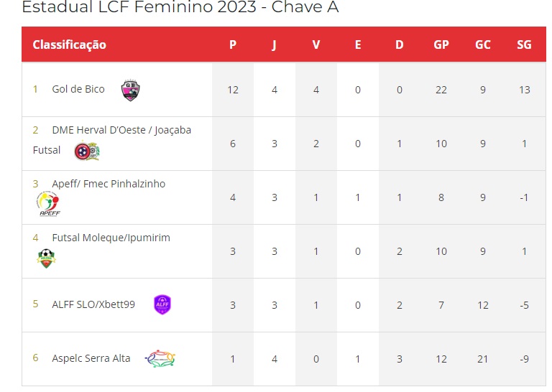Click the Aspelc Serra Alta colorful logo

click(160, 358)
